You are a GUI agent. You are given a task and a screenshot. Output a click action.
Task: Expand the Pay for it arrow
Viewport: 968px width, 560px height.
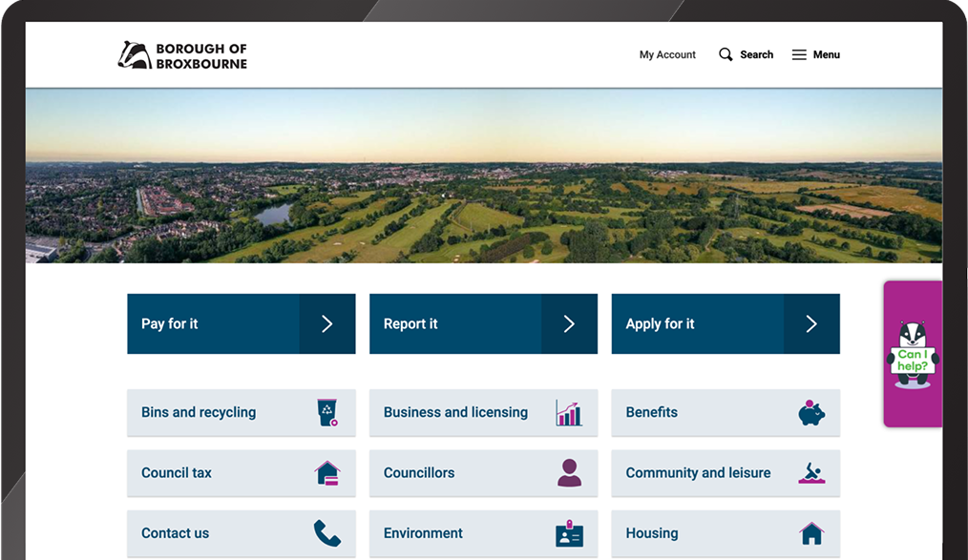[x=326, y=324]
